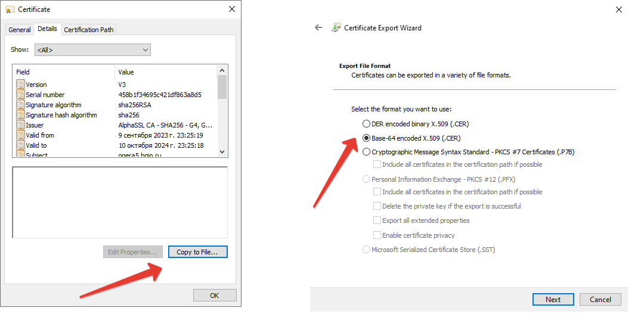The height and width of the screenshot is (314, 644).
Task: Select Base-64 encoded X.509 format
Action: pos(366,138)
